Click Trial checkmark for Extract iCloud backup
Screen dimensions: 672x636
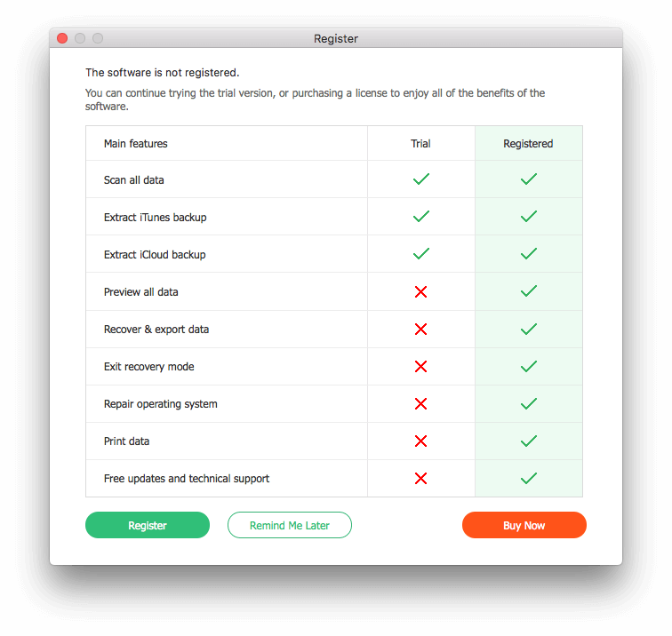(421, 253)
